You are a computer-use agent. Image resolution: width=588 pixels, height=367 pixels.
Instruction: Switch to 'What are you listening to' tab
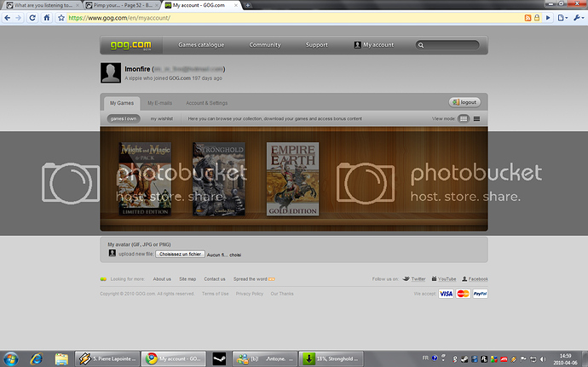pyautogui.click(x=43, y=5)
